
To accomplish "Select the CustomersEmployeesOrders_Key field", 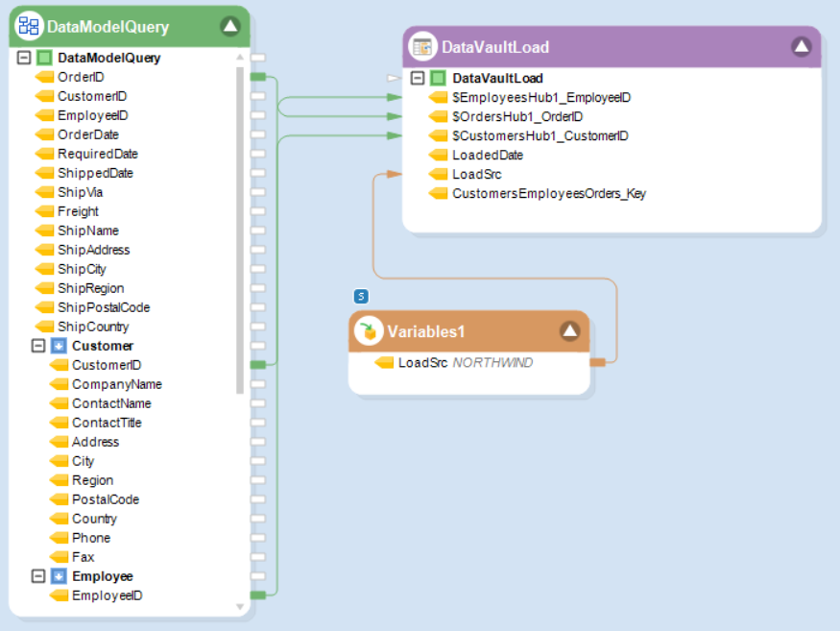I will pyautogui.click(x=548, y=193).
